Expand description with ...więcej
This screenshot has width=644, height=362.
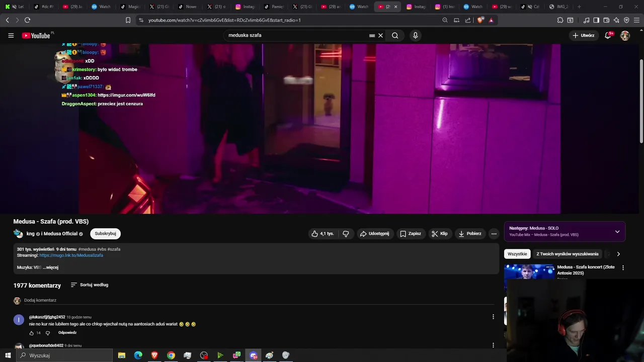50,267
